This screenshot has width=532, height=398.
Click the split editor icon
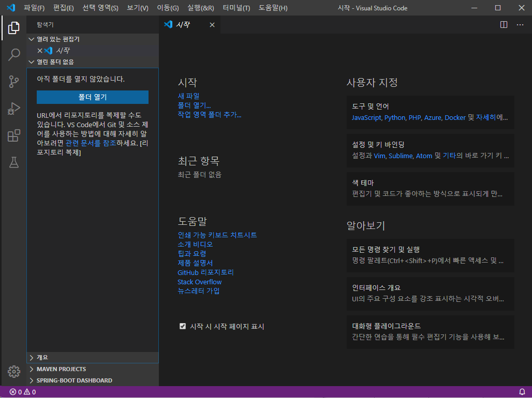(504, 25)
